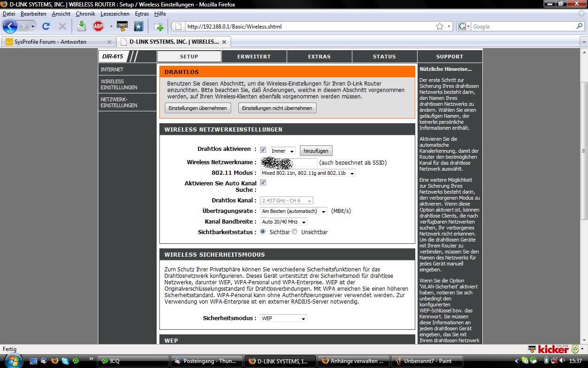The image size is (588, 368).
Task: Select the Sichtbar radio button
Action: (x=263, y=232)
